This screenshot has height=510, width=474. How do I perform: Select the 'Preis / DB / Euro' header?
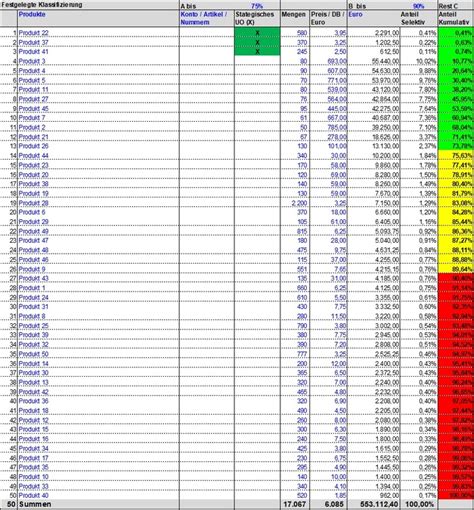click(328, 18)
